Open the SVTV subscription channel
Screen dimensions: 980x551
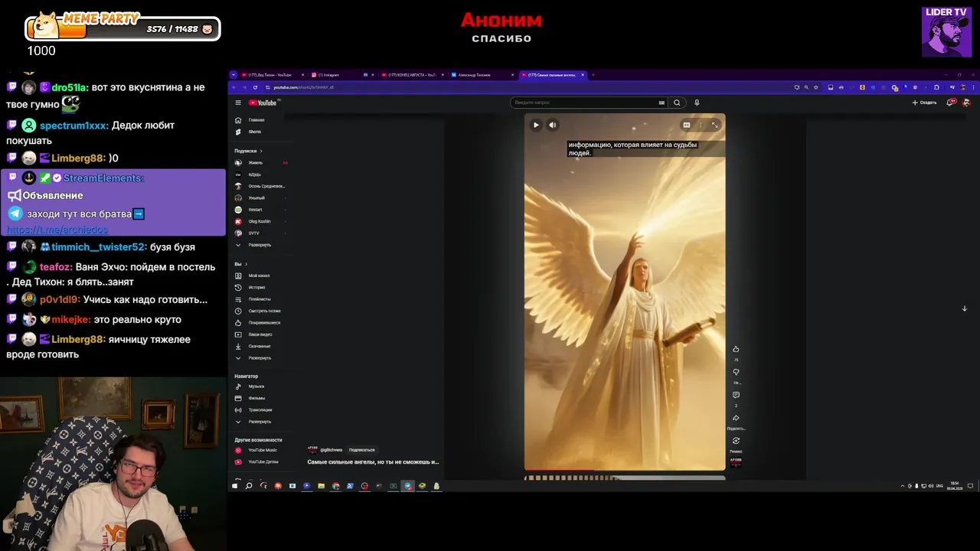(253, 233)
